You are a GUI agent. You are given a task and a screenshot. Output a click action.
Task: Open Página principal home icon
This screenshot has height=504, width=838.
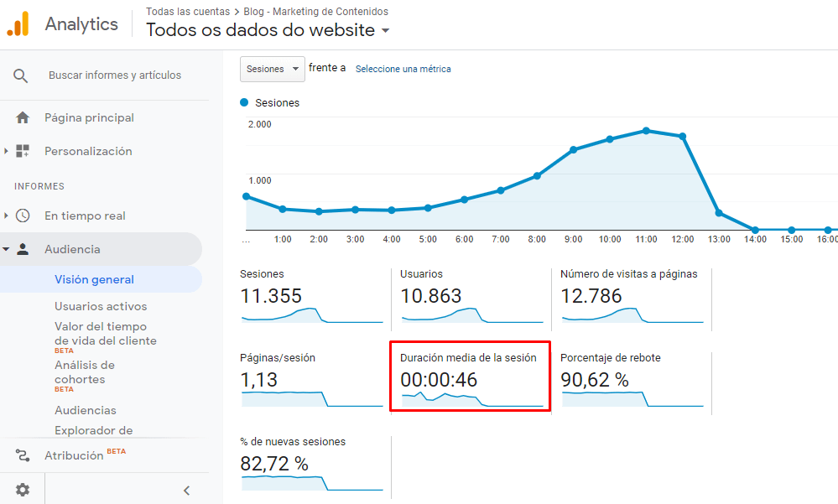tap(23, 117)
